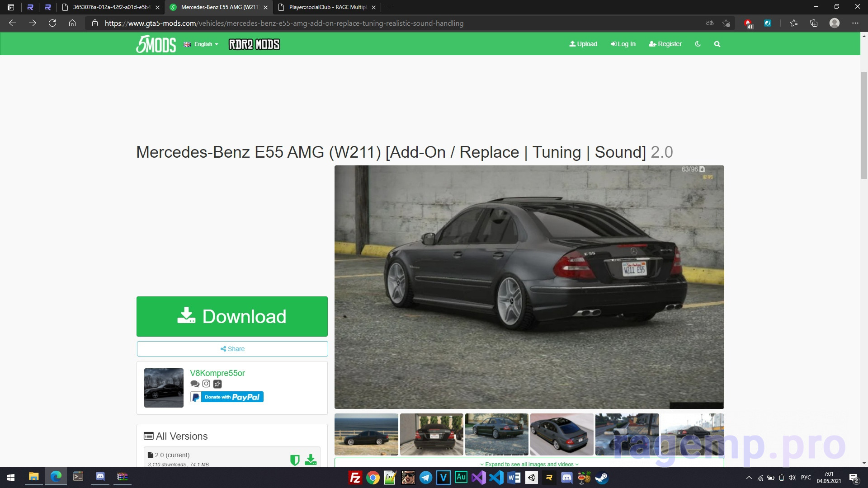Close the Player::socialClub tab

point(373,7)
